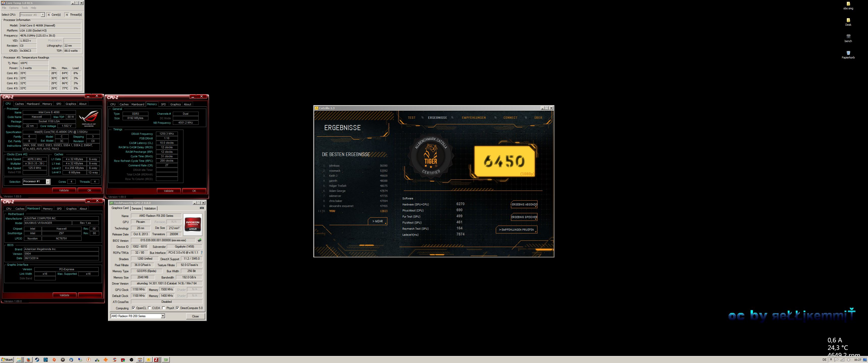
Task: Open the CONNECT tab in Catzilla
Action: (x=510, y=117)
